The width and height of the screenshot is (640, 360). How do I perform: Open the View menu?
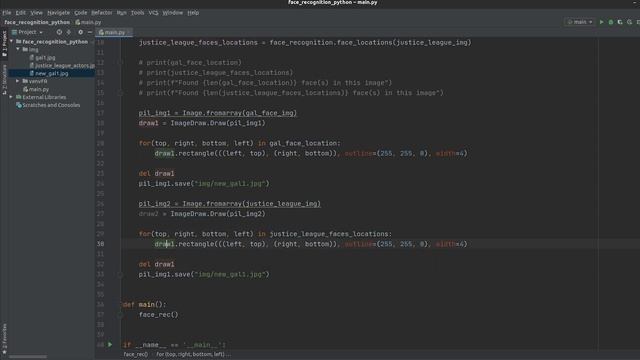tap(36, 13)
